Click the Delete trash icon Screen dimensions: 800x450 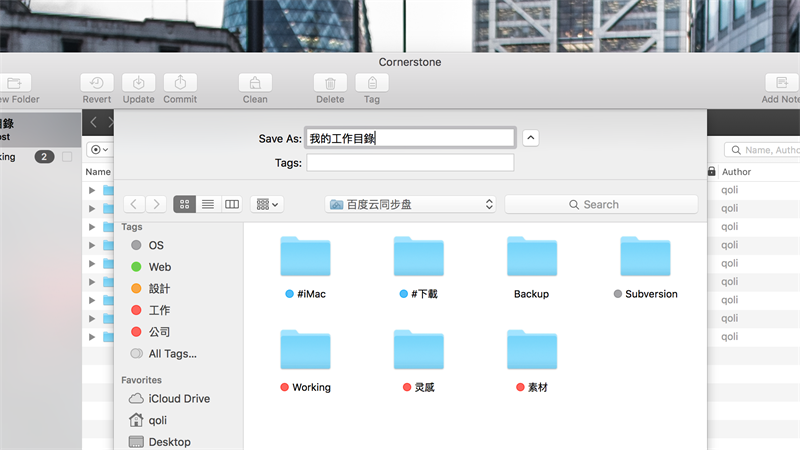(x=330, y=84)
